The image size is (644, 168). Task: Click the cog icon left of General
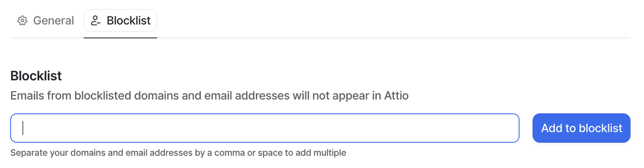[22, 20]
